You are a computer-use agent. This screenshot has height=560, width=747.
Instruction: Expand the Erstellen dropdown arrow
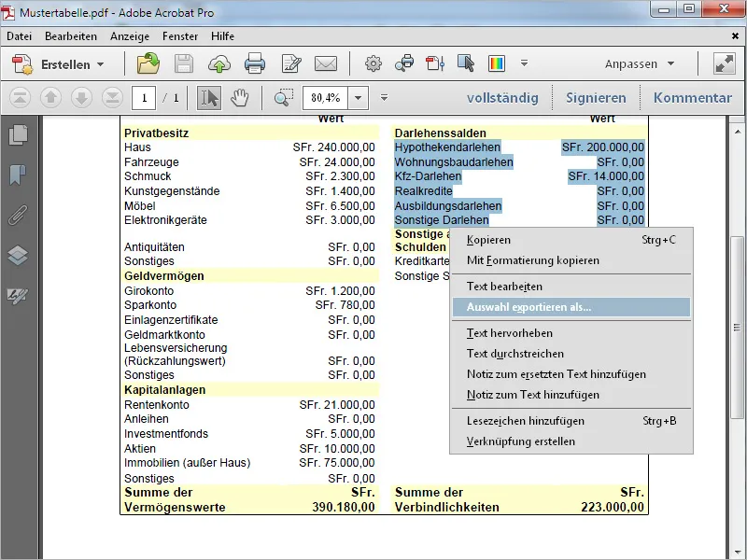pos(101,64)
